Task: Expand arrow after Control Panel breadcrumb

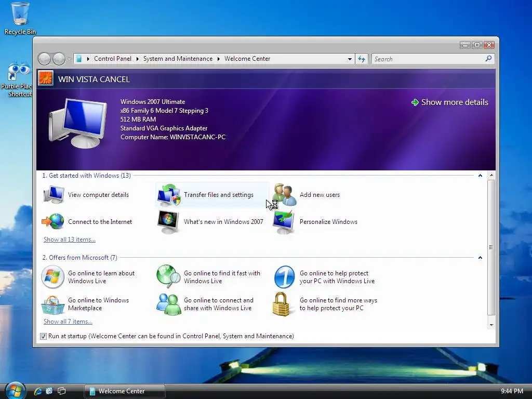Action: coord(137,59)
